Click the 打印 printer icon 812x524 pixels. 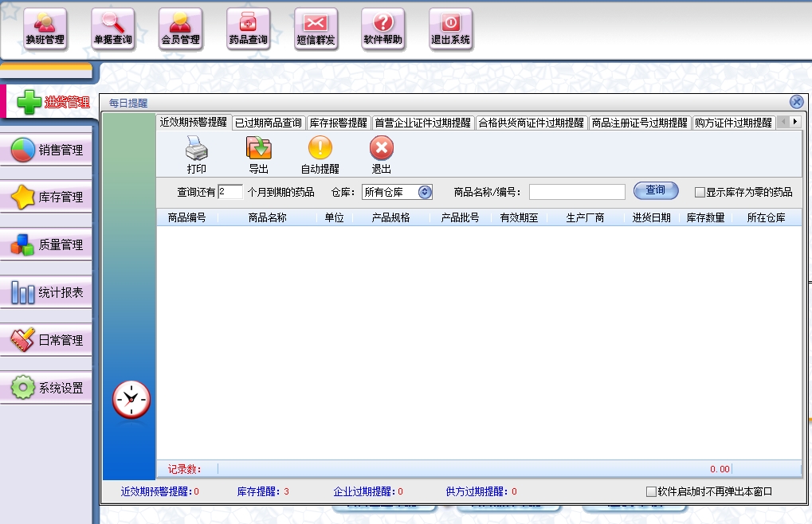point(196,154)
